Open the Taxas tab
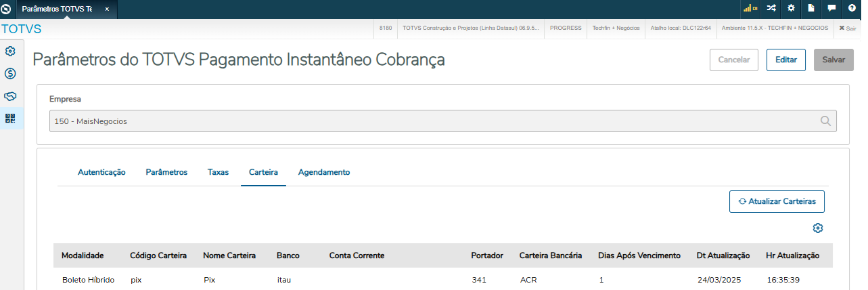Image resolution: width=868 pixels, height=290 pixels. coord(218,172)
